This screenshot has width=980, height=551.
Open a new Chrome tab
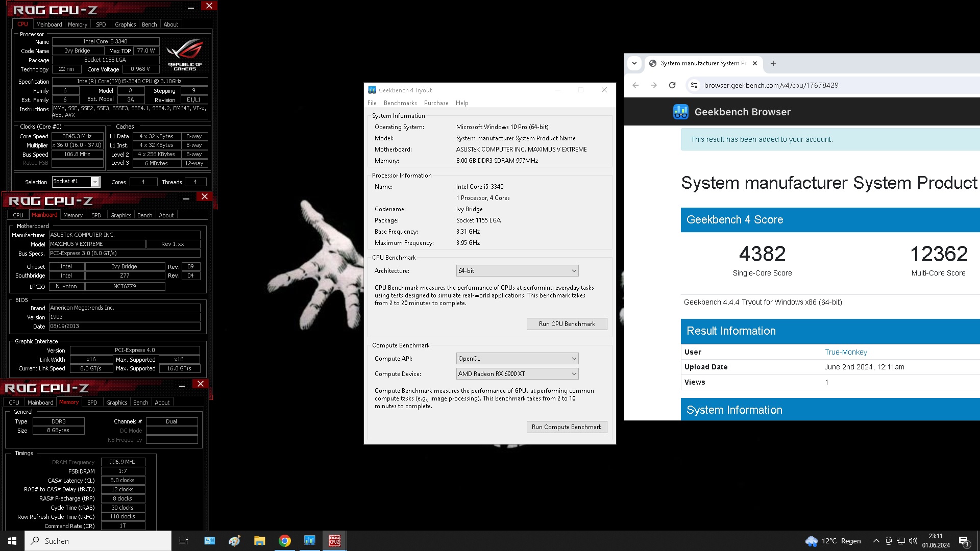(x=773, y=63)
